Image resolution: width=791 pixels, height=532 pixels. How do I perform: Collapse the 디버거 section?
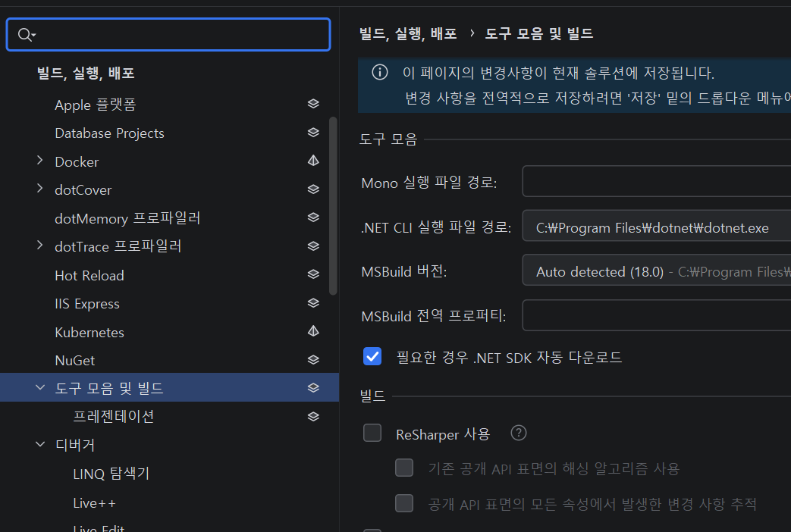click(39, 445)
